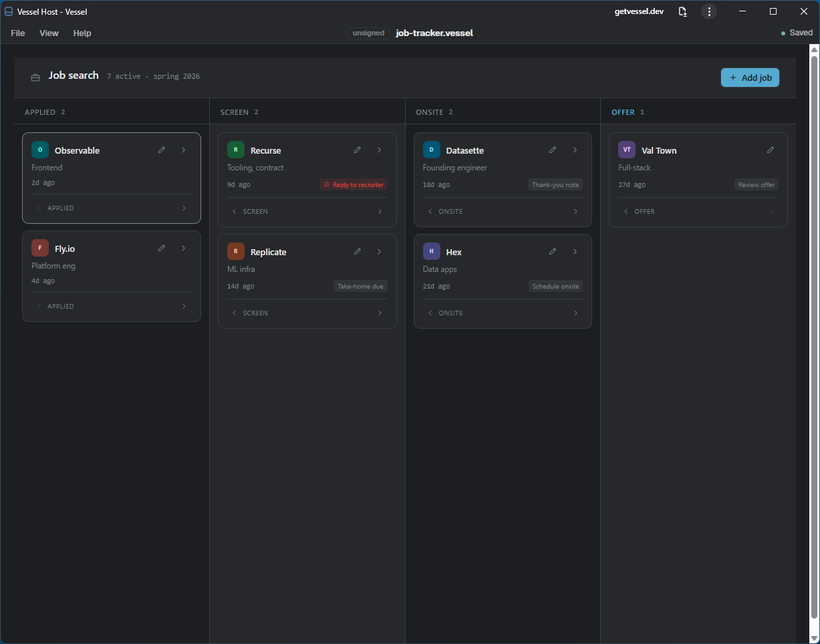
Task: Click 'ML infra' role text
Action: [241, 269]
